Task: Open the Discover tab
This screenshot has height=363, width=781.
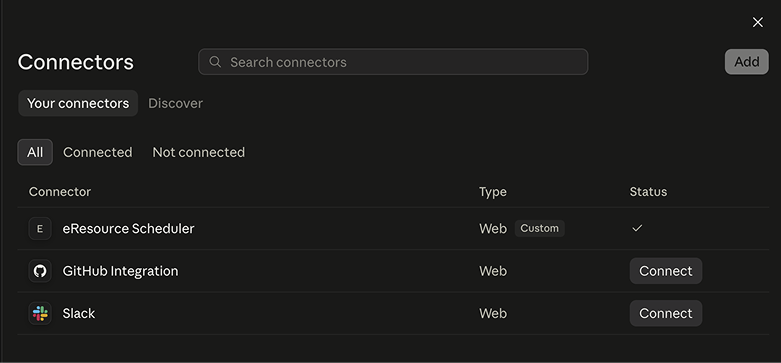Action: pos(175,103)
